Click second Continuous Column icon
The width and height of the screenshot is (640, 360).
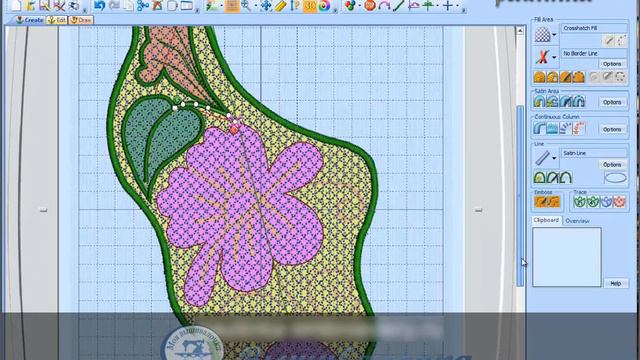pos(552,129)
